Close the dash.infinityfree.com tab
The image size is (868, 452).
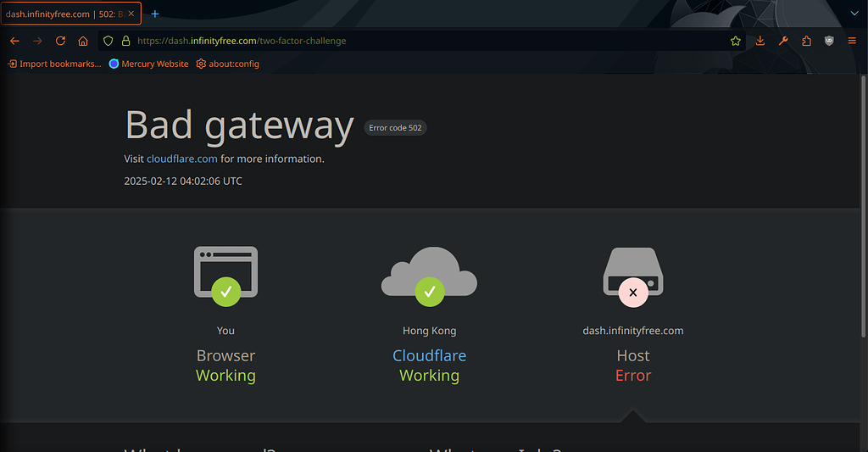pyautogui.click(x=131, y=14)
